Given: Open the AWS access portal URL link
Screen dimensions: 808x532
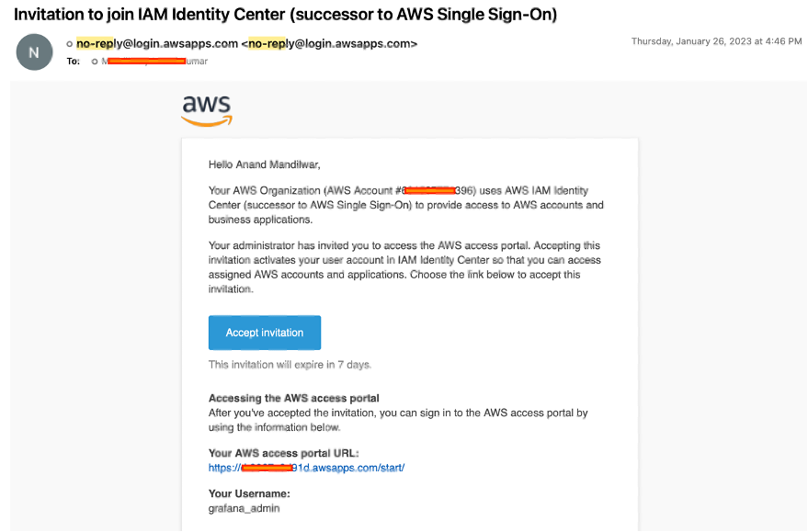Looking at the screenshot, I should click(x=305, y=468).
